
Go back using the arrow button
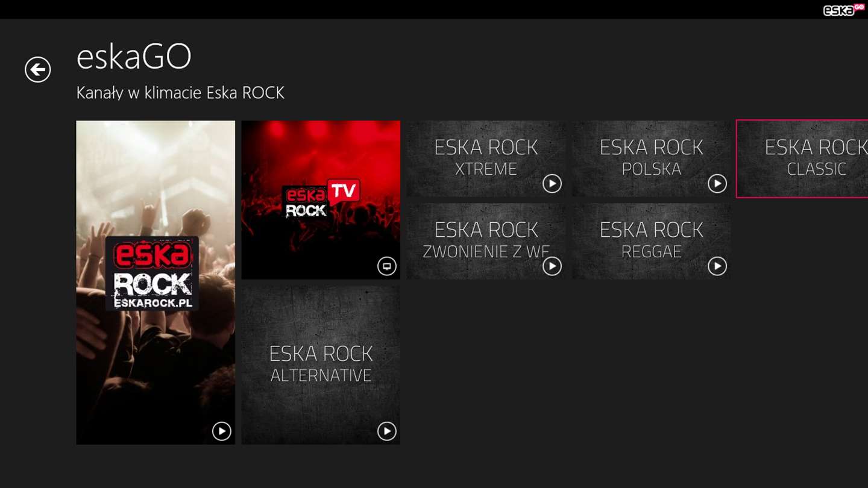click(x=37, y=70)
